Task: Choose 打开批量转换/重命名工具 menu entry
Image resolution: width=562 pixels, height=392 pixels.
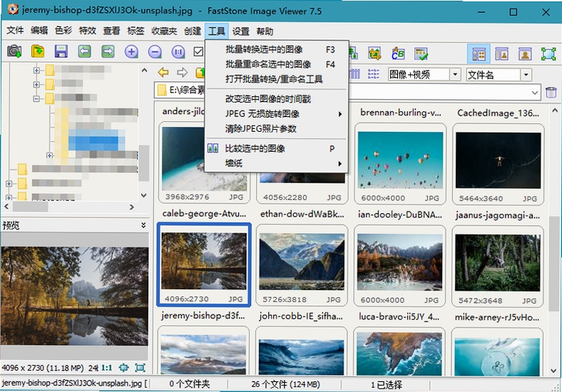Action: [x=276, y=79]
